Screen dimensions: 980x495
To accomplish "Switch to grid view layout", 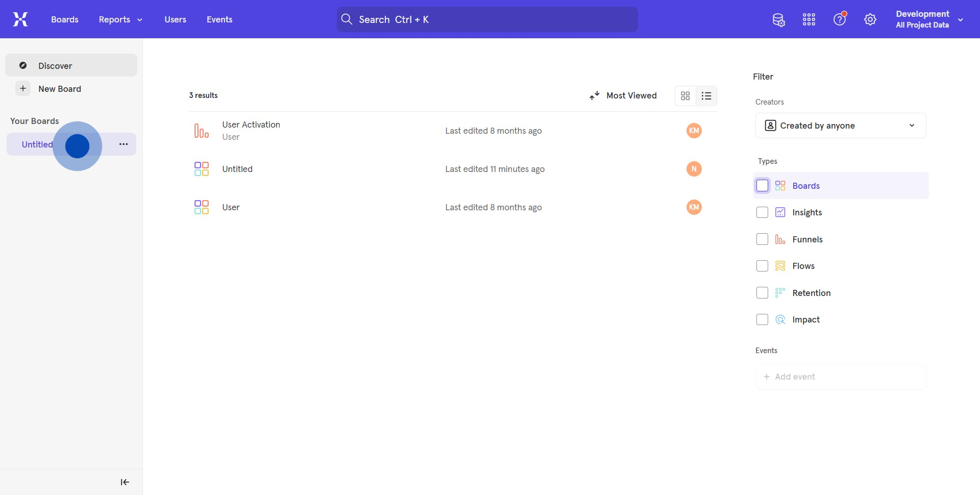I will pos(685,96).
